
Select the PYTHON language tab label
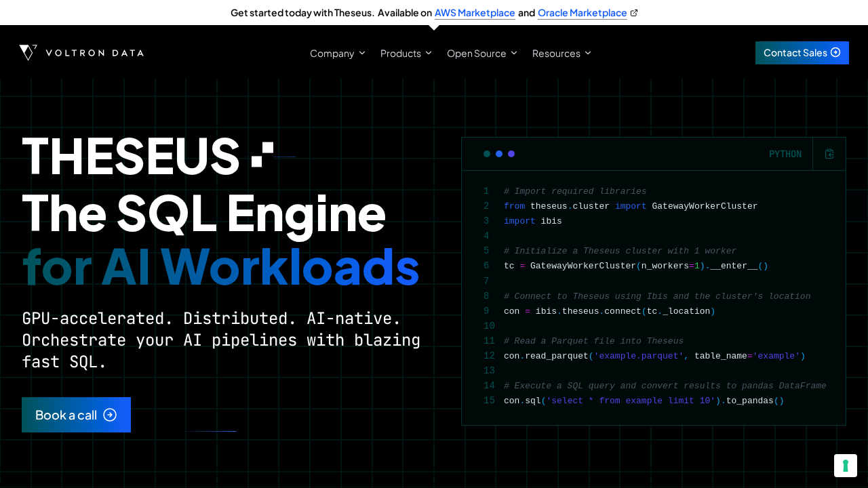click(785, 154)
